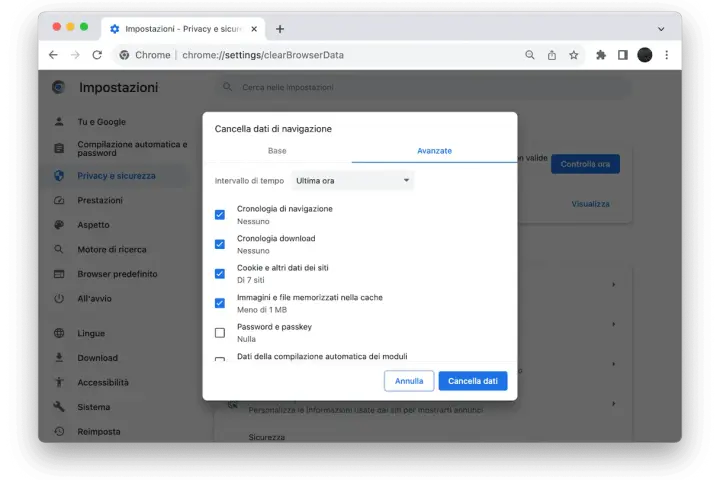Switch to the Base tab
The image size is (720, 480).
pos(277,151)
